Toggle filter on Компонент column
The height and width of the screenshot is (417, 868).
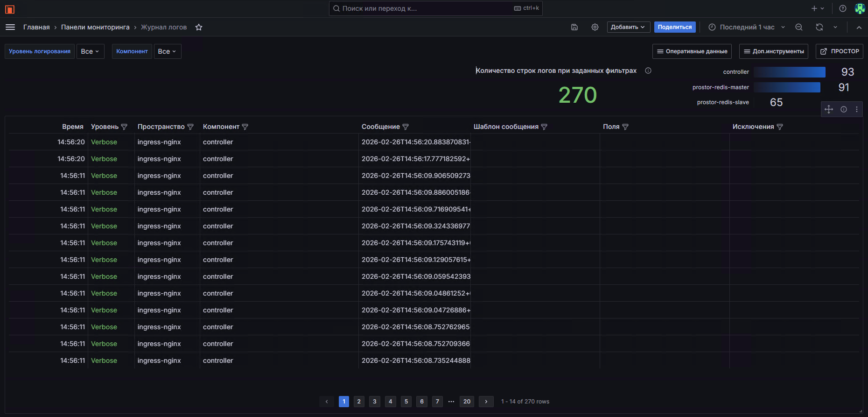pyautogui.click(x=245, y=127)
